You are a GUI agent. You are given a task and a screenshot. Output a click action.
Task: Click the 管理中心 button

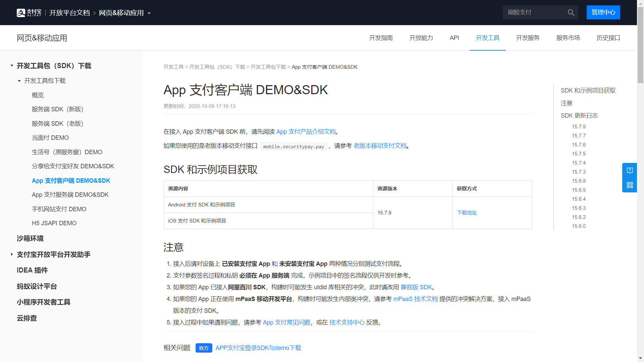(x=603, y=12)
